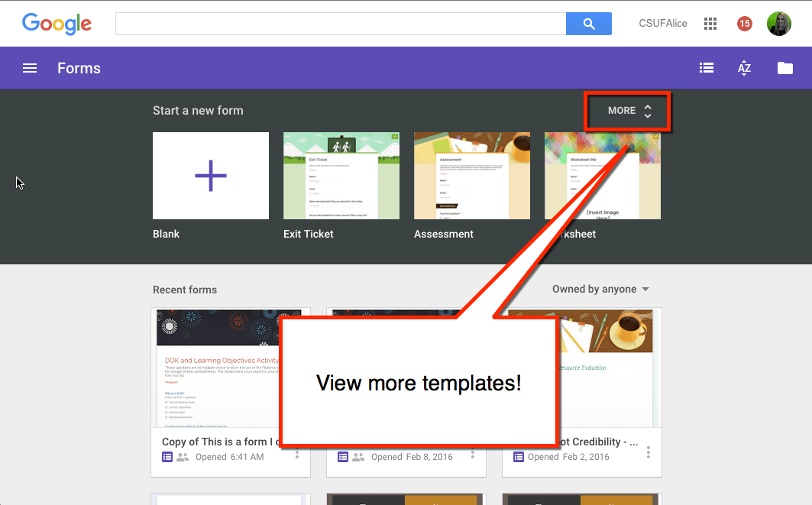Open the AZ sort options

coord(744,68)
